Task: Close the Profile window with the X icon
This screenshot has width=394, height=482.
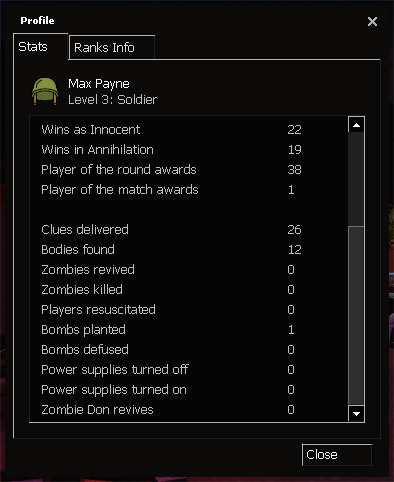Action: coord(372,22)
